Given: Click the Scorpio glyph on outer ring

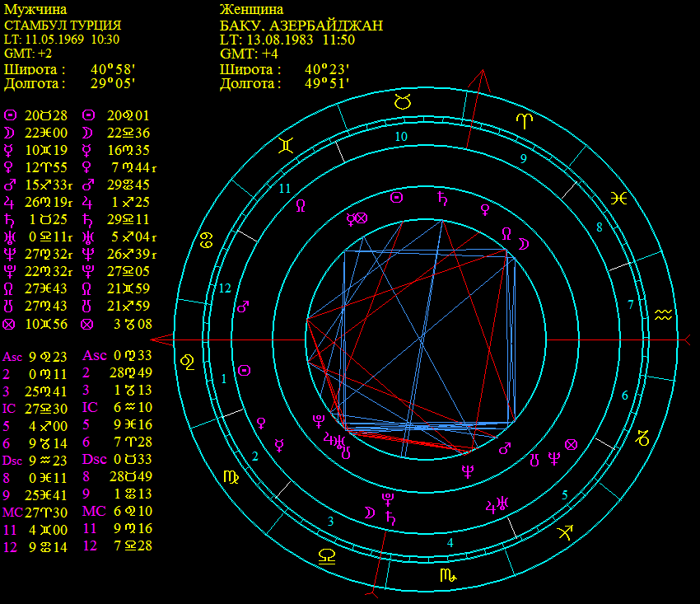Looking at the screenshot, I should [449, 576].
